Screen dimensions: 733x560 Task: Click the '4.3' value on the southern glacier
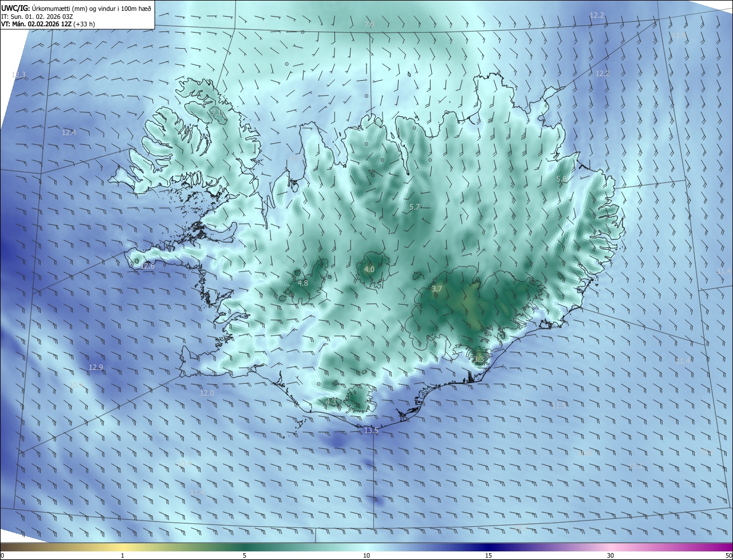pos(330,401)
